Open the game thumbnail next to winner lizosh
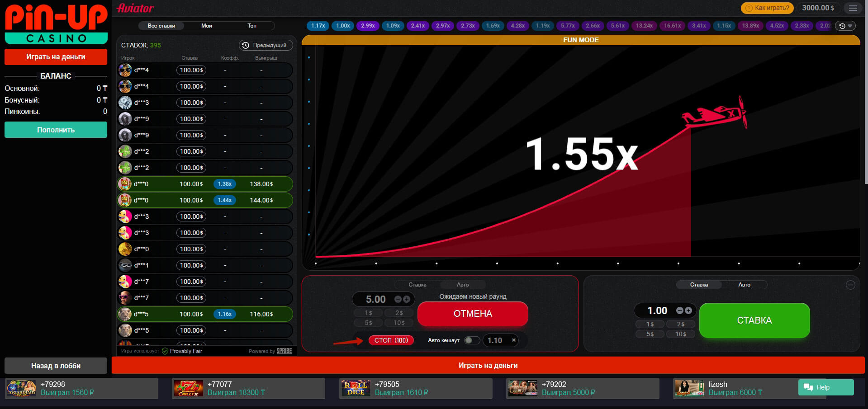 pos(689,388)
